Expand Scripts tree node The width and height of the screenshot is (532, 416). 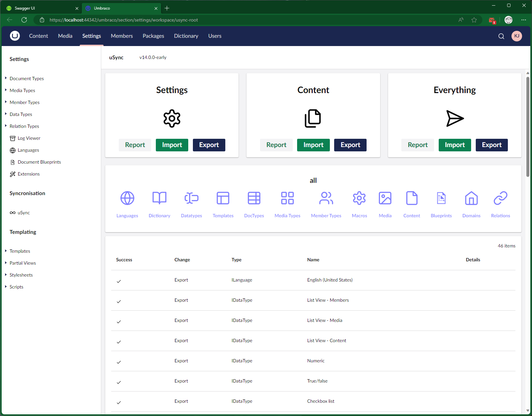tap(6, 286)
